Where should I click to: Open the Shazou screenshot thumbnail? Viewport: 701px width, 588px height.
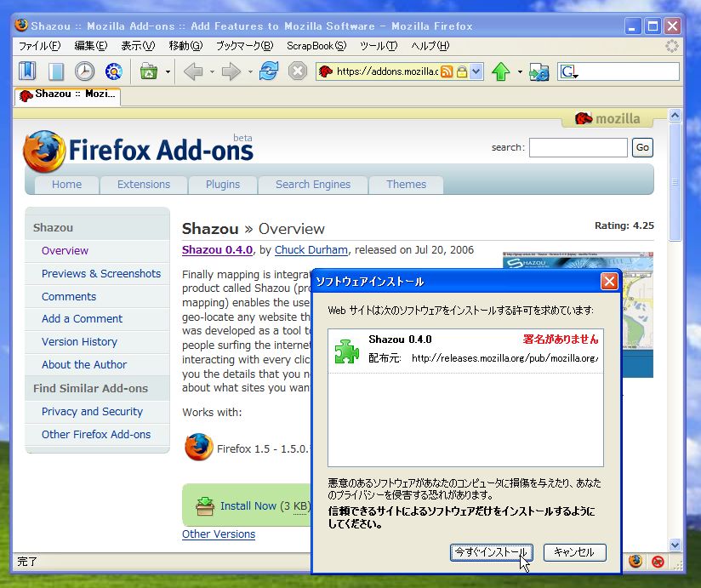(x=578, y=315)
